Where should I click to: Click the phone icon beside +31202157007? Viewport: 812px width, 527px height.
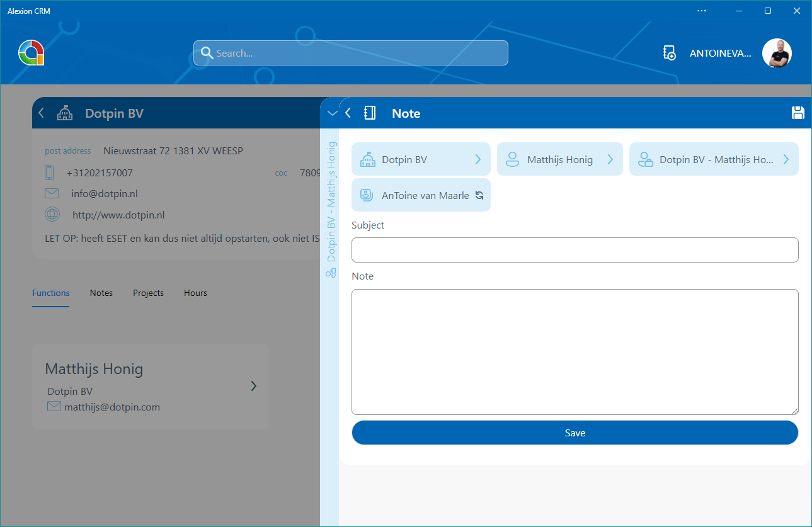tap(49, 172)
